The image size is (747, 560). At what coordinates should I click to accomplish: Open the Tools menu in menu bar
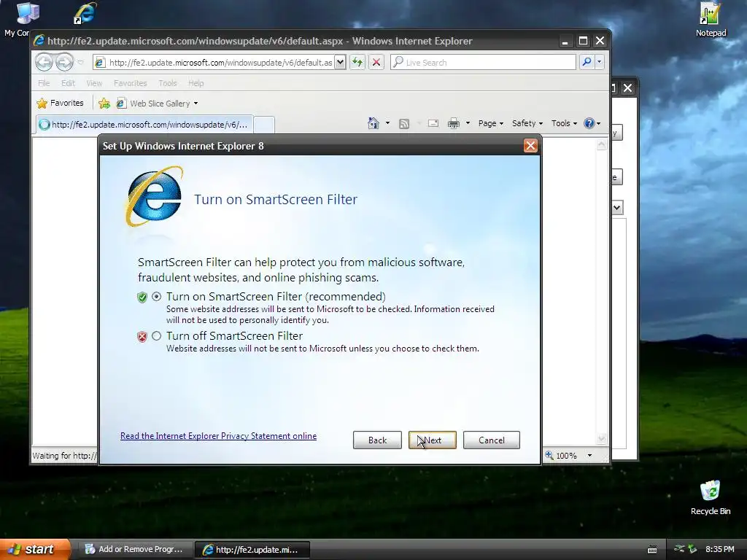(168, 83)
